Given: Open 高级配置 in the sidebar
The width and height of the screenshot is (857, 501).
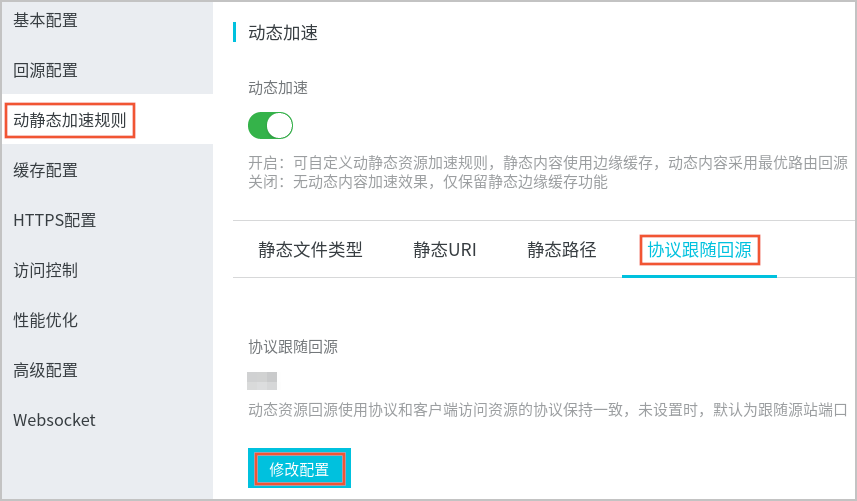Looking at the screenshot, I should coord(45,370).
